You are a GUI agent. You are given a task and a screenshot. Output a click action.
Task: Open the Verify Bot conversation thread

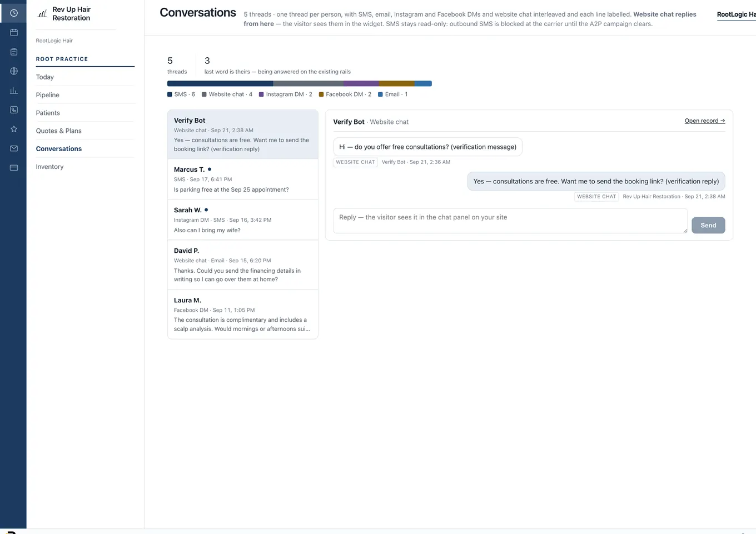point(243,134)
